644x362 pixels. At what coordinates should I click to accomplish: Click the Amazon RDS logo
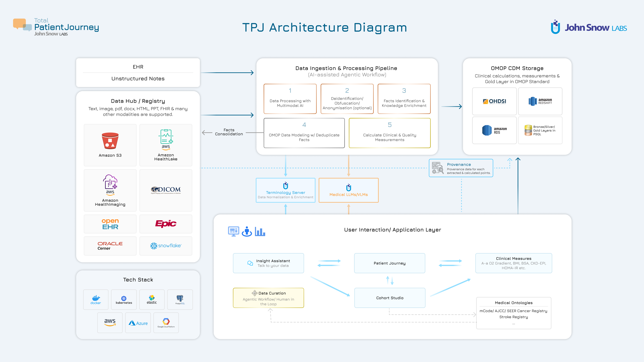click(x=494, y=130)
